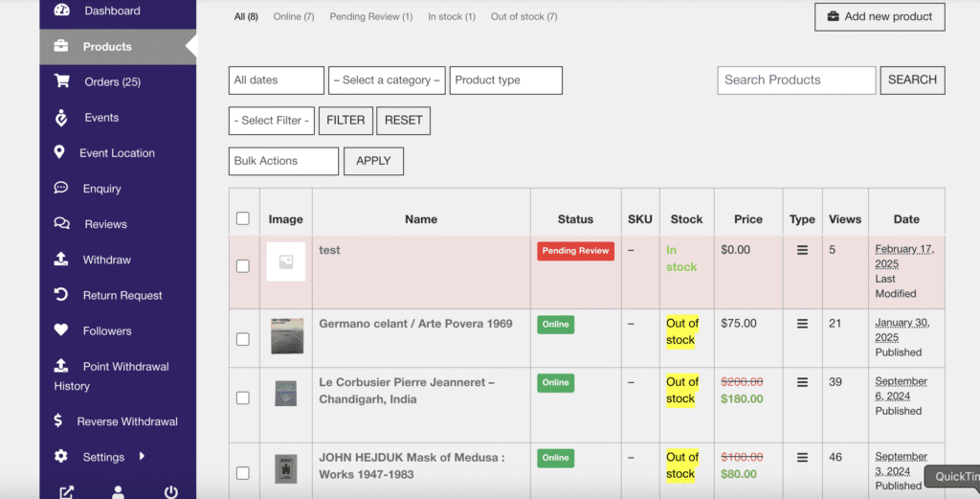980x499 pixels.
Task: Click the Reverse Withdrawal dollar icon
Action: (58, 420)
